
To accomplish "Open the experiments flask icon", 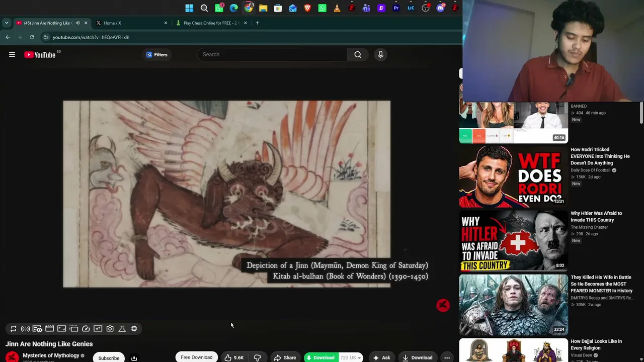I will (122, 329).
